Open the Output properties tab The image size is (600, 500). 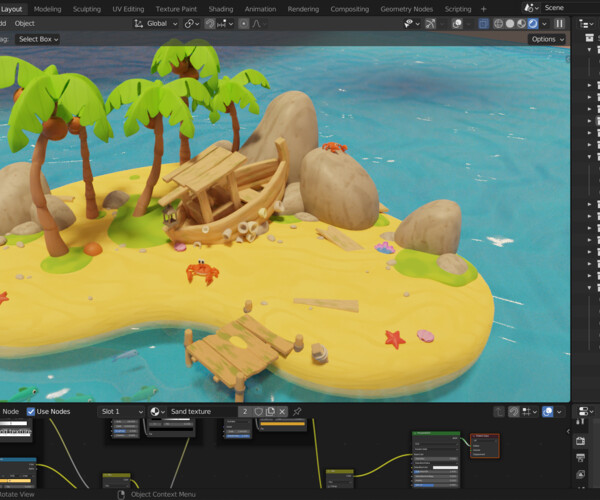580,458
